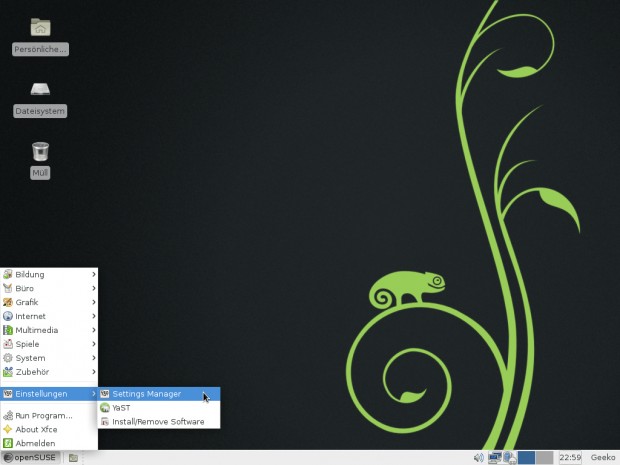Click the Install/Remove Software package icon
The image size is (620, 465).
pyautogui.click(x=104, y=422)
